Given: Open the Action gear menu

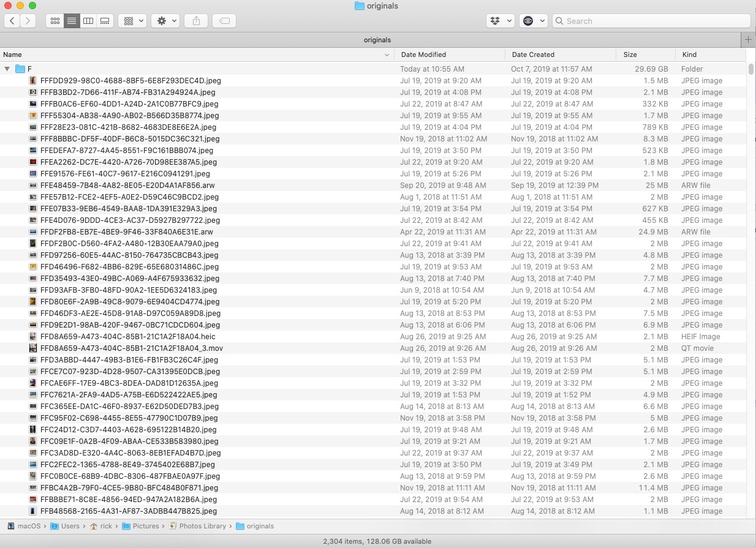Looking at the screenshot, I should 165,21.
